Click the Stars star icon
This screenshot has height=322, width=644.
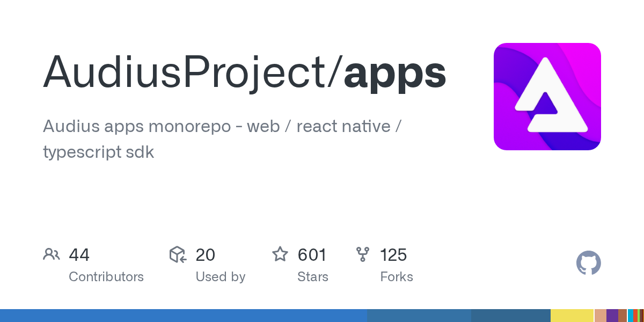(280, 254)
